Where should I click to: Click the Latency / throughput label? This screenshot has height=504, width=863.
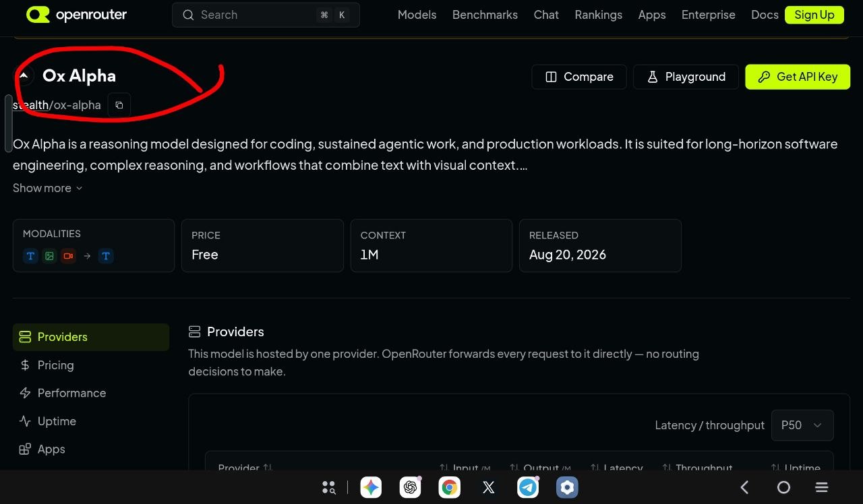tap(710, 425)
